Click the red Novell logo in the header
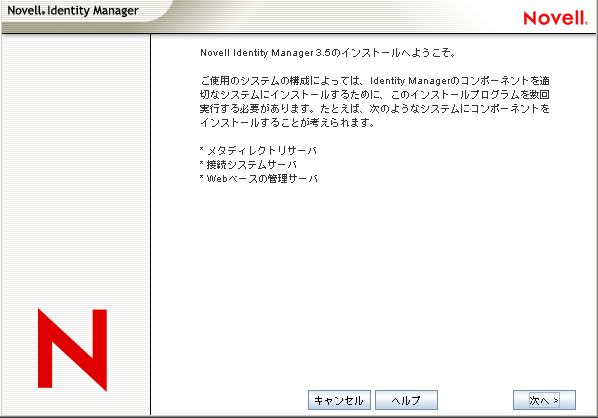 click(x=555, y=18)
